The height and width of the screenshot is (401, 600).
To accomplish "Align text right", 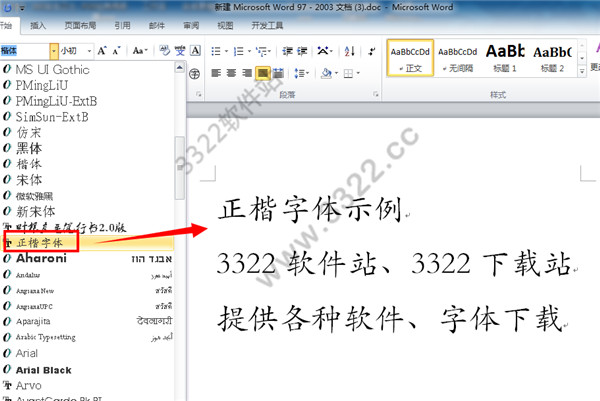I will click(247, 73).
